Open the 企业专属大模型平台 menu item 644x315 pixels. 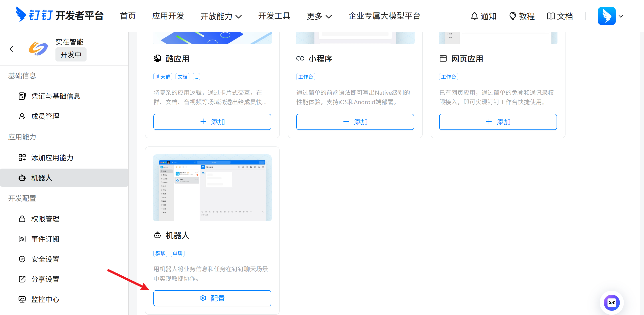point(384,16)
